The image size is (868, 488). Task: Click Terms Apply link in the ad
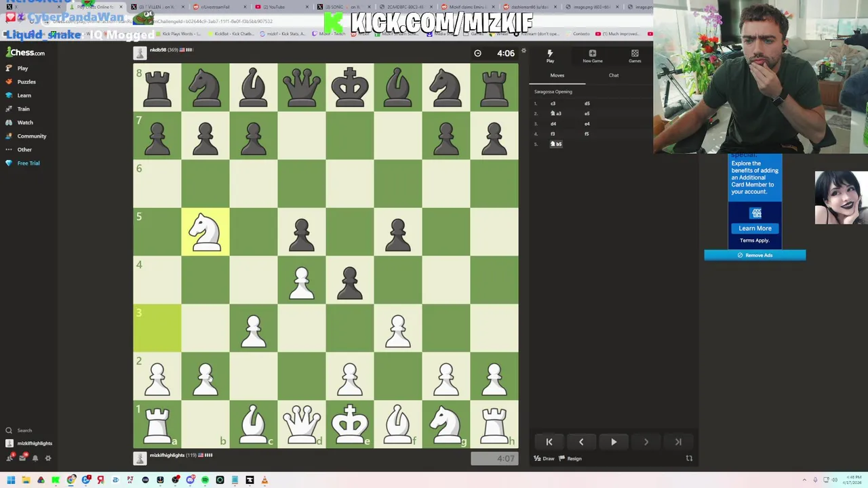pos(755,241)
